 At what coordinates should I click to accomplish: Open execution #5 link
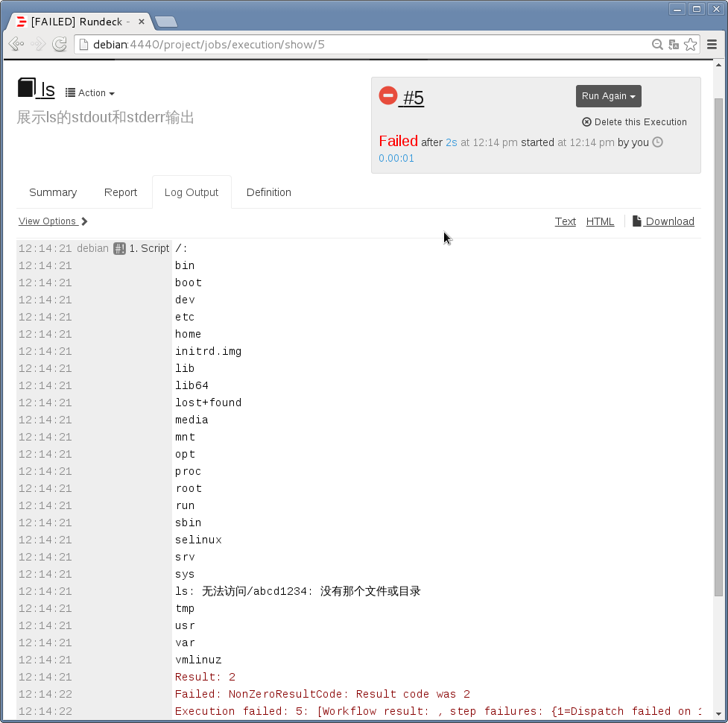point(414,98)
